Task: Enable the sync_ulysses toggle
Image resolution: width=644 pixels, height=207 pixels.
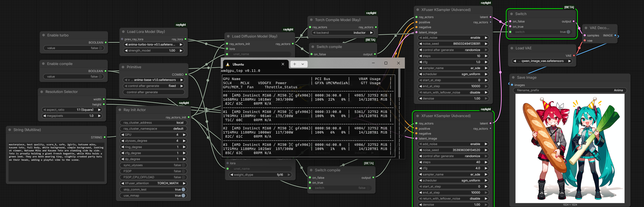Action: pos(183,165)
